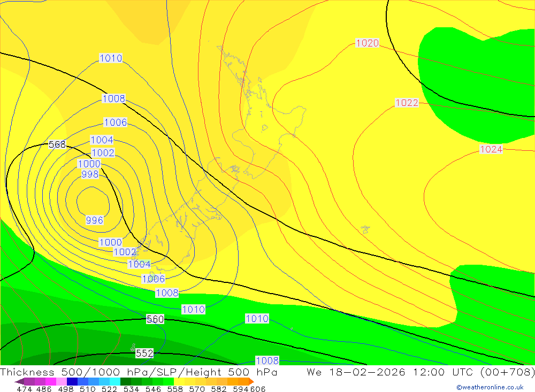Click the topmost blue 1010 isobar label
This screenshot has width=535, height=392.
(x=111, y=58)
